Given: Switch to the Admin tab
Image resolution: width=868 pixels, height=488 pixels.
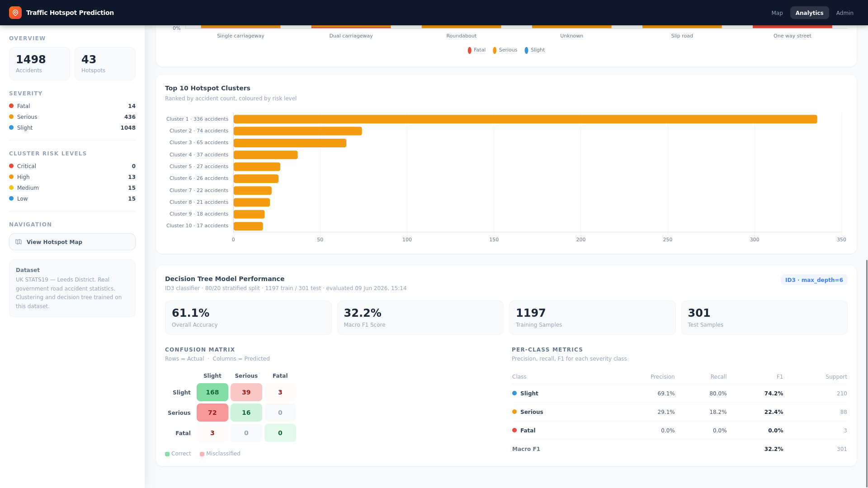Looking at the screenshot, I should tap(844, 13).
